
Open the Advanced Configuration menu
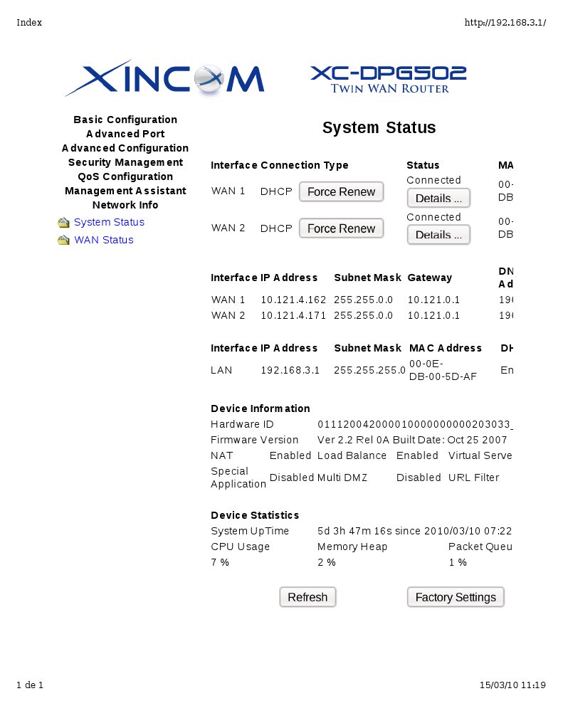(125, 148)
